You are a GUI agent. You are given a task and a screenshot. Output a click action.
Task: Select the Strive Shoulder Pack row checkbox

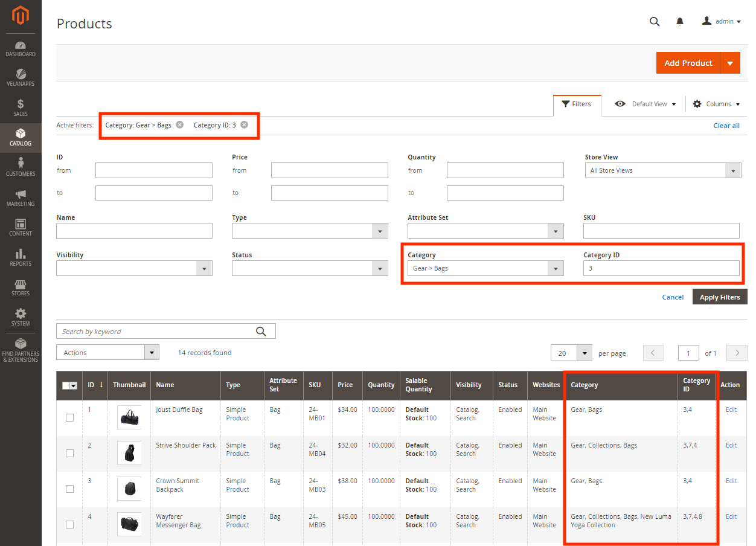69,453
